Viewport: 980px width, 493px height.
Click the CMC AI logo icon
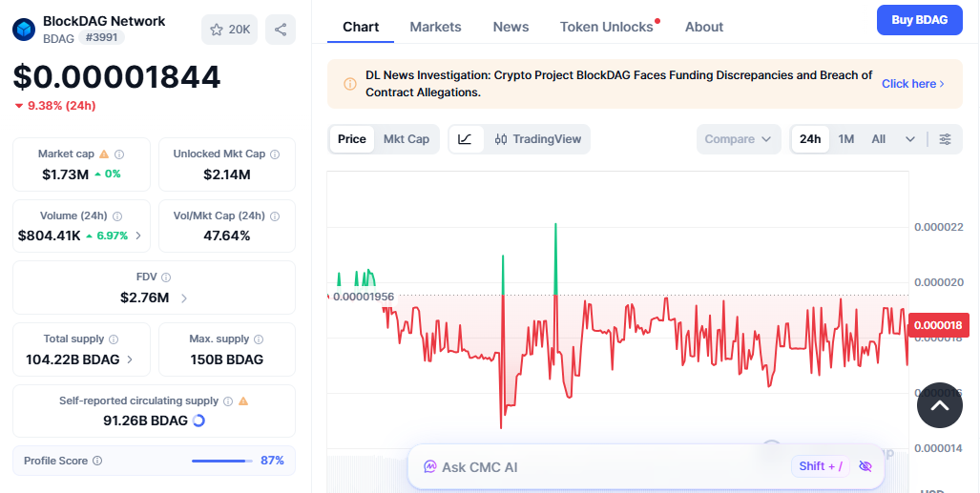tap(429, 466)
